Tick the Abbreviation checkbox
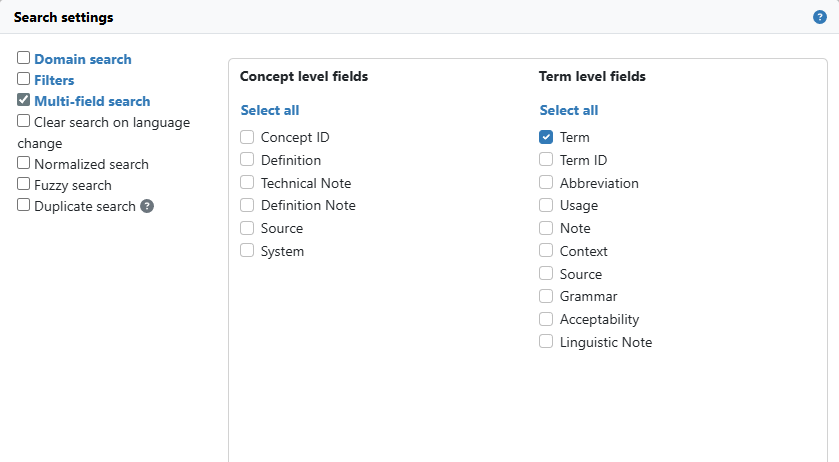The image size is (839, 462). (x=546, y=183)
